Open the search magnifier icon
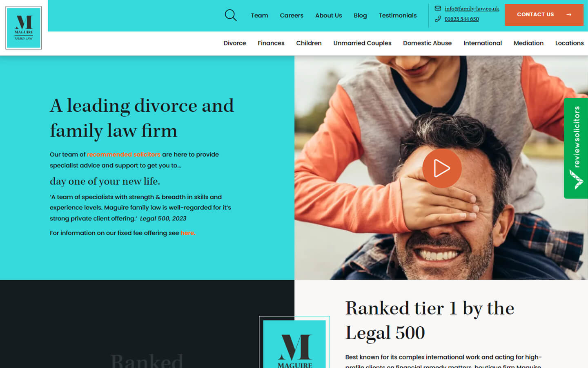 (231, 16)
